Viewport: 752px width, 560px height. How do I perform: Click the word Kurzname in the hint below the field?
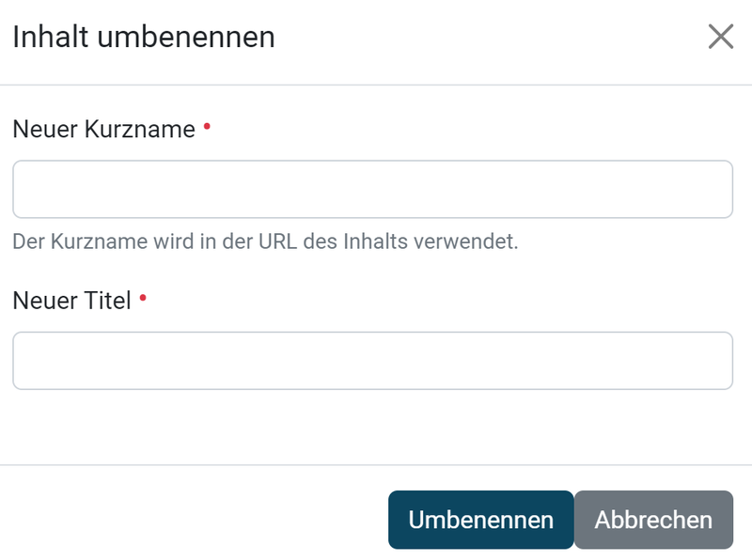99,241
